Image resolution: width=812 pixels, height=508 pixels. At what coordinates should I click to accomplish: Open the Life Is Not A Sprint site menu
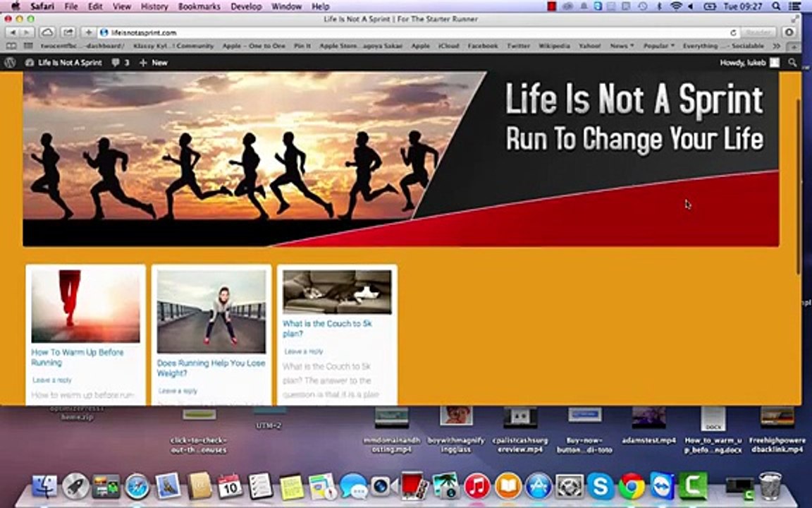coord(63,63)
